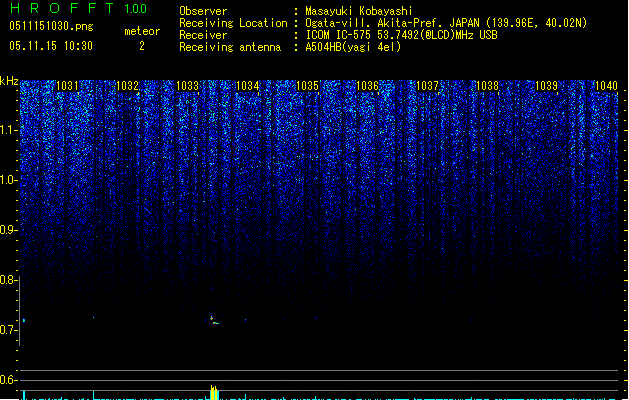Click the 1039 time marker

[x=547, y=86]
